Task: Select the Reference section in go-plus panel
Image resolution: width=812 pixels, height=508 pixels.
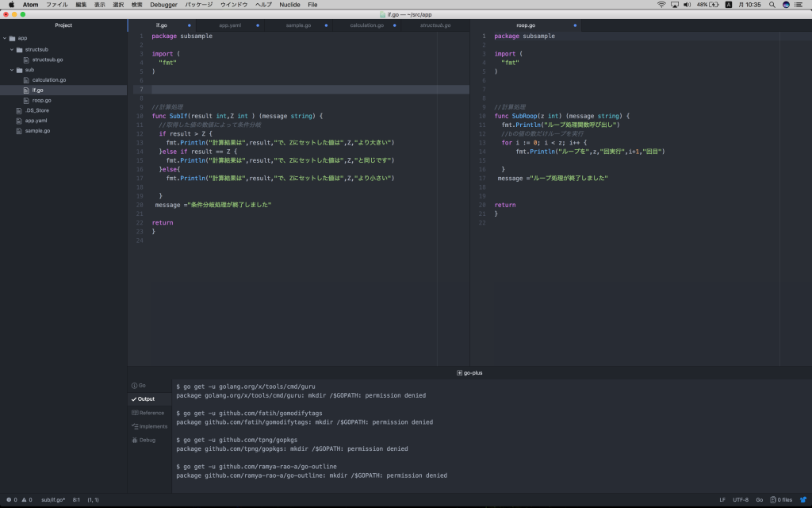Action: tap(148, 413)
